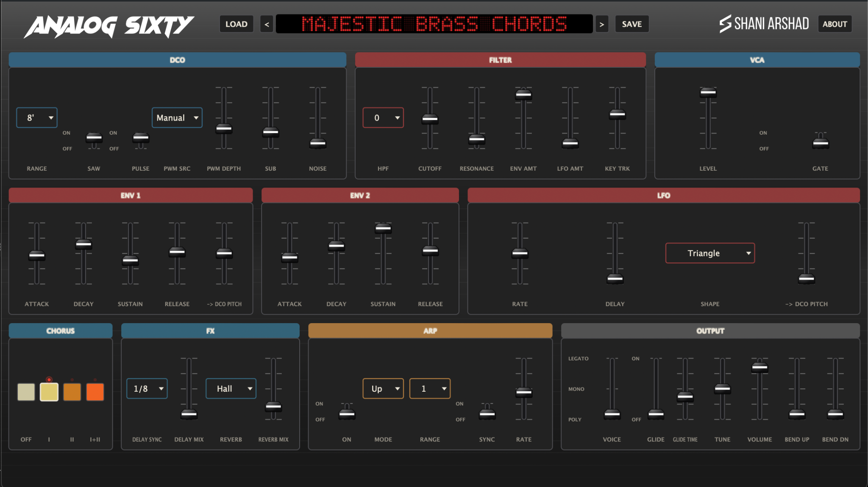The width and height of the screenshot is (868, 487).
Task: Open the ARP Range dropdown
Action: [430, 389]
